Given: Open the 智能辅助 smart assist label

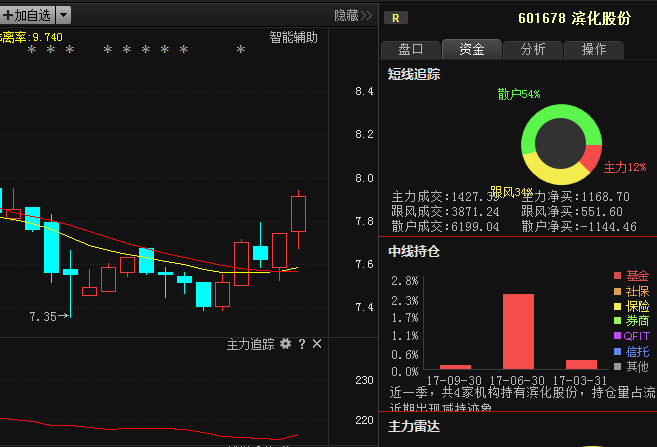Looking at the screenshot, I should pos(293,38).
